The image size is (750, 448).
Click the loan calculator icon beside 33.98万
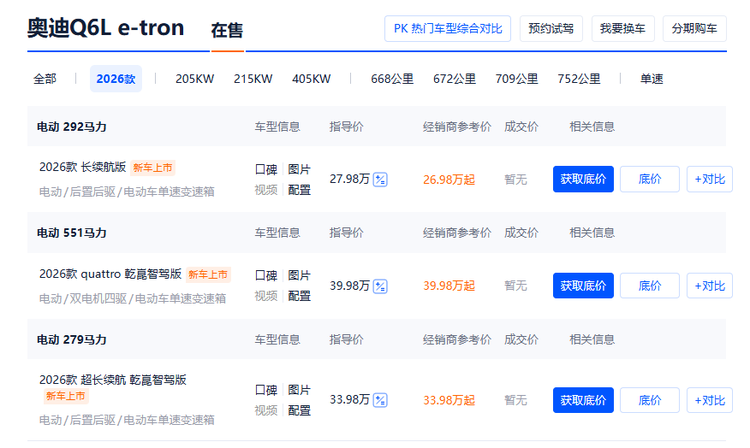point(380,400)
